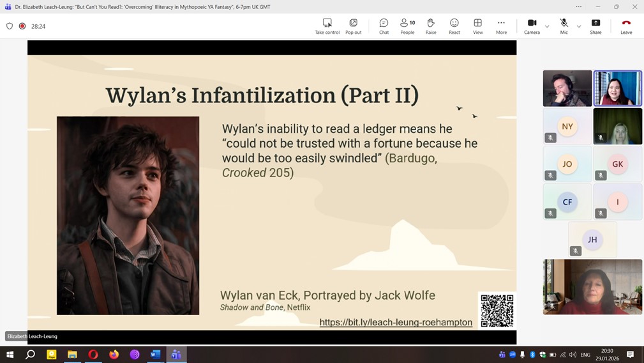This screenshot has width=644, height=363.
Task: Open the View layout menu
Action: 477,26
